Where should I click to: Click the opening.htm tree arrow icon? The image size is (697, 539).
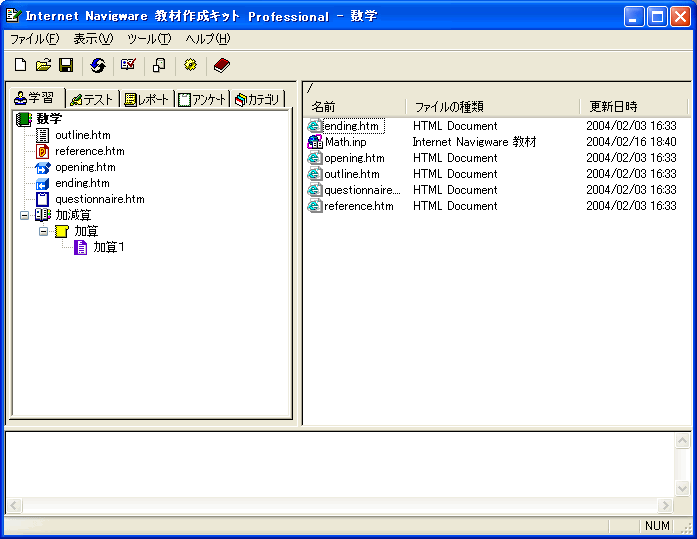click(x=42, y=168)
